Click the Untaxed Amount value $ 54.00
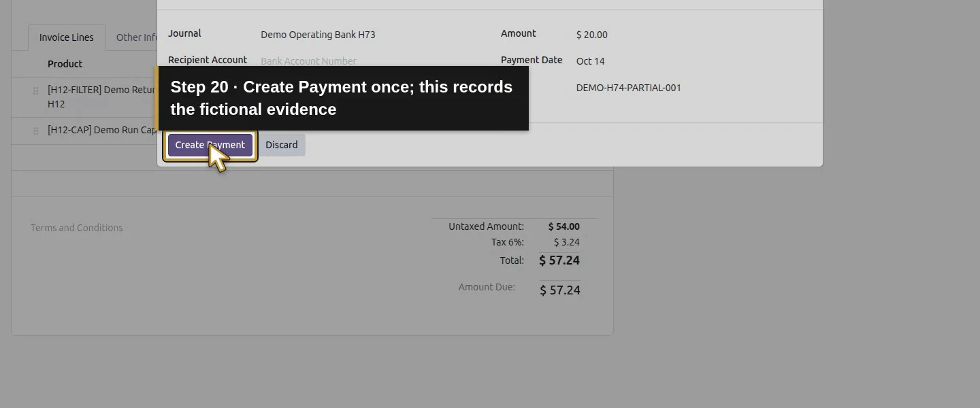This screenshot has width=980, height=408. point(563,226)
